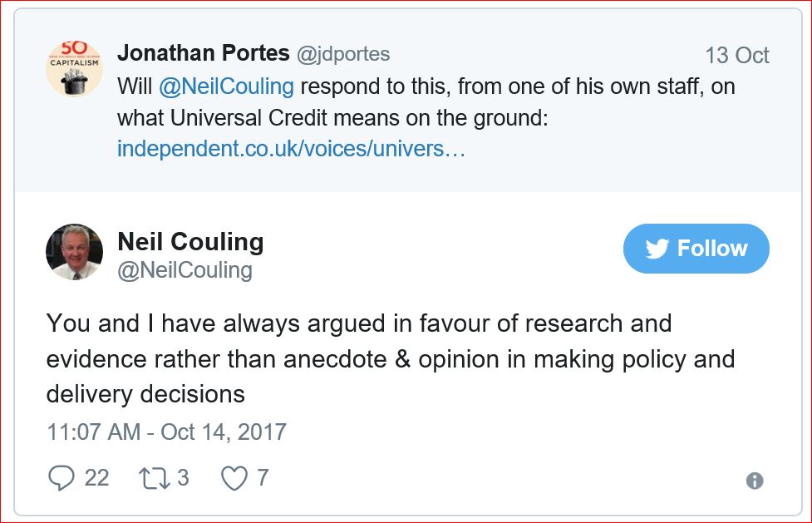812x523 pixels.
Task: Click the reply speech bubble icon
Action: [62, 477]
